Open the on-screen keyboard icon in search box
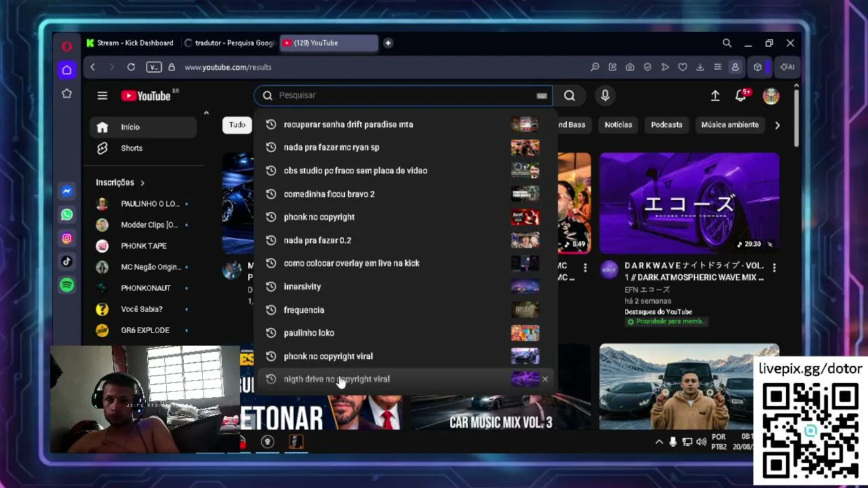868x488 pixels. click(x=541, y=96)
